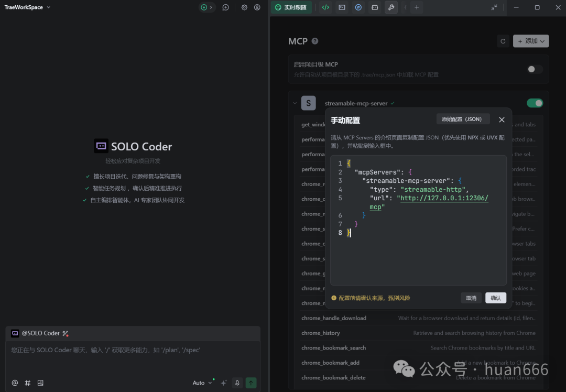Start voice input with microphone icon
Viewport: 566px width, 392px height.
[x=237, y=383]
